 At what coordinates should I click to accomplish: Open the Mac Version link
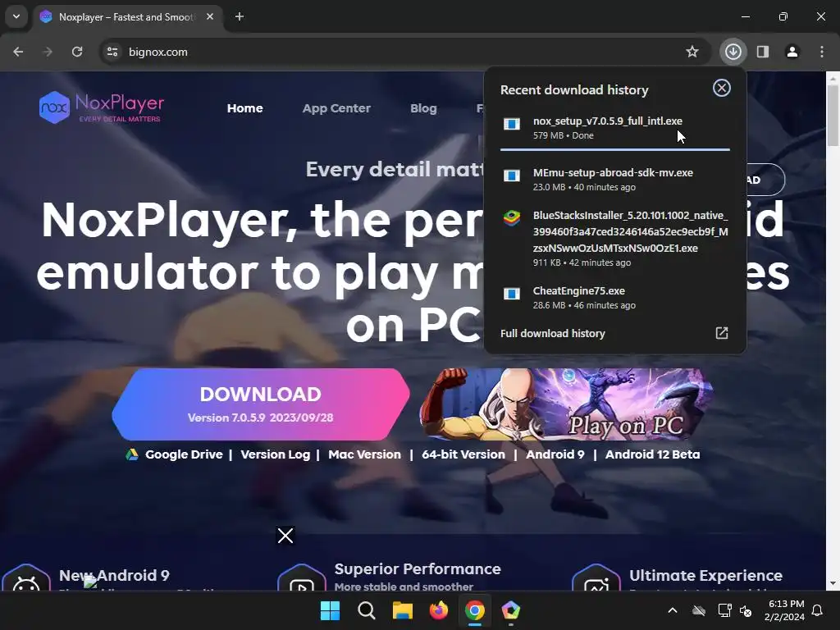364,454
